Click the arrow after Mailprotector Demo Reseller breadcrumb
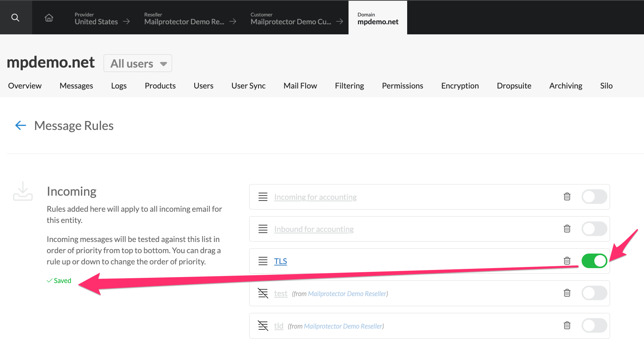Image resolution: width=644 pixels, height=354 pixels. click(233, 21)
